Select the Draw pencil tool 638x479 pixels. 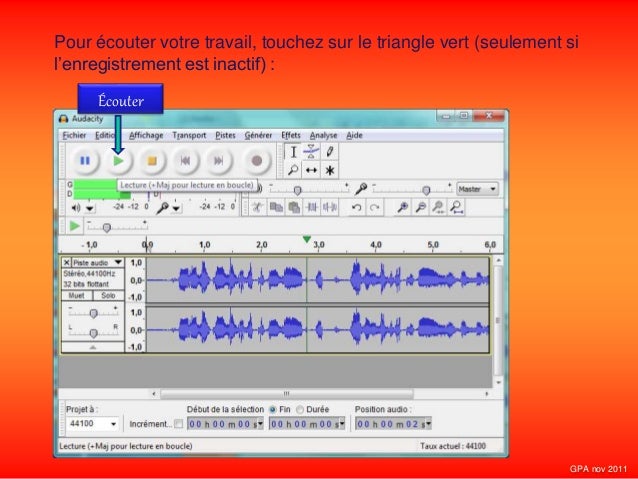coord(330,152)
